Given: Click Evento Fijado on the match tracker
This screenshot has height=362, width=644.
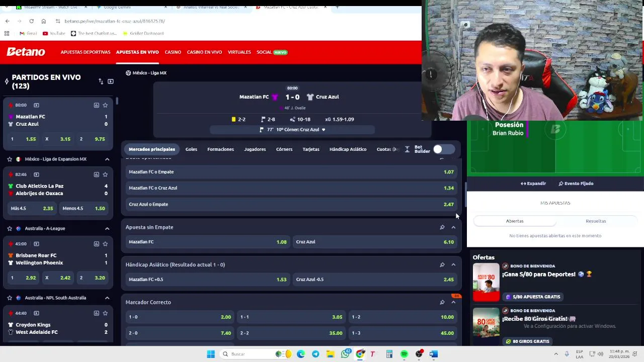Looking at the screenshot, I should (x=576, y=184).
